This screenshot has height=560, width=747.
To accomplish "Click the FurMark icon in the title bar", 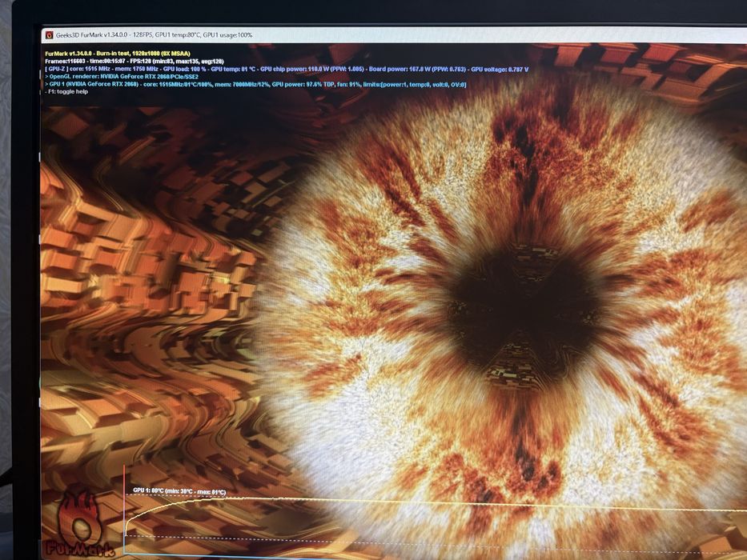I will click(49, 34).
